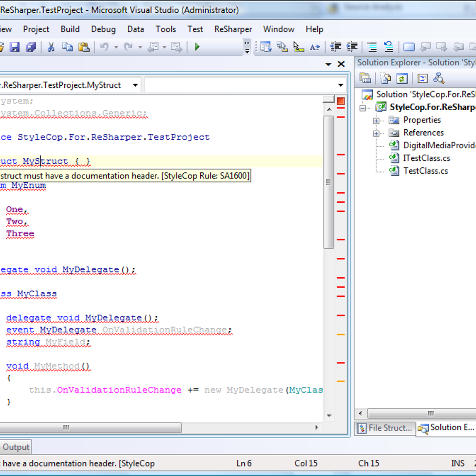Open the Help menu
The width and height of the screenshot is (476, 476).
click(x=315, y=29)
